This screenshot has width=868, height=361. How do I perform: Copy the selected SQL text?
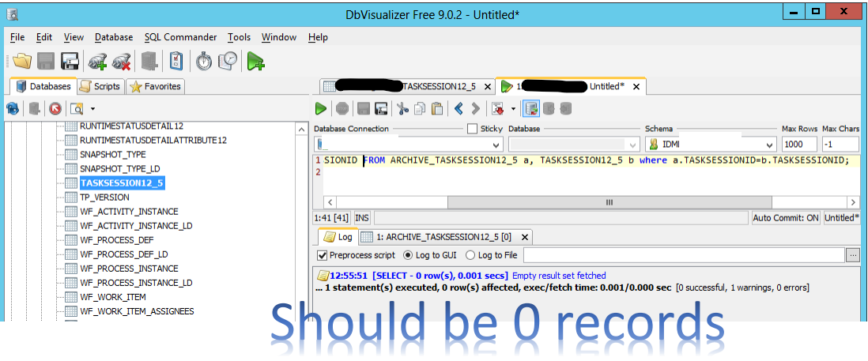[420, 108]
